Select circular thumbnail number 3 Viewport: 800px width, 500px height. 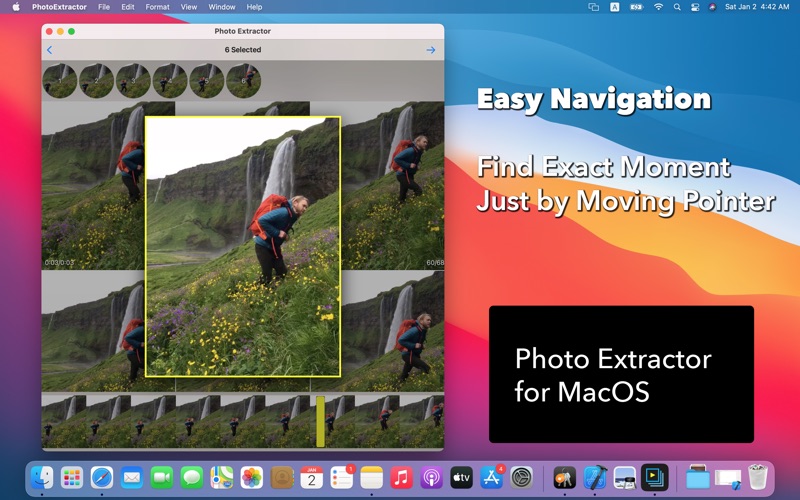coord(133,81)
